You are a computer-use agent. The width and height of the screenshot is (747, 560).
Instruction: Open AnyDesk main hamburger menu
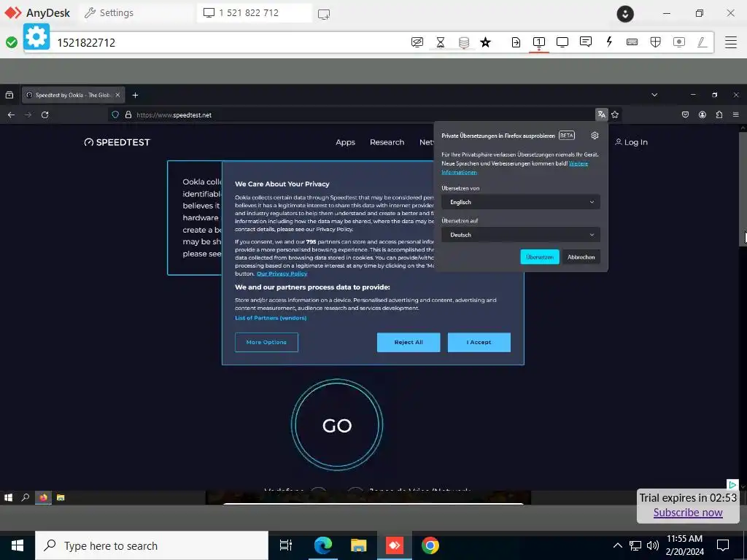(731, 42)
